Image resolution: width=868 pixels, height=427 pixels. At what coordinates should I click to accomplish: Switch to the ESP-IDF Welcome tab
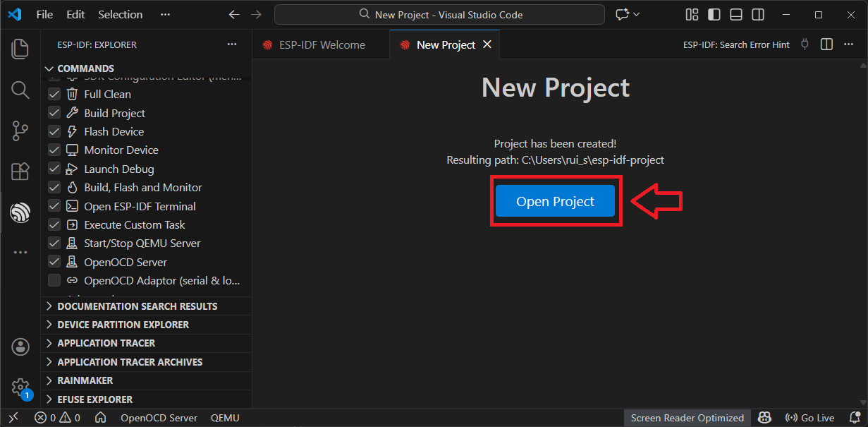coord(320,44)
